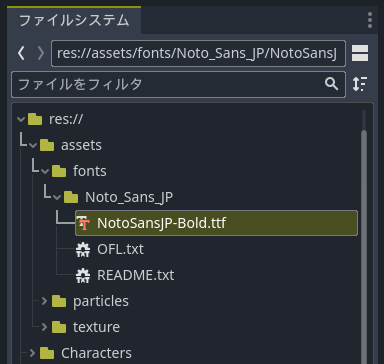Select the Characters folder label

[x=96, y=353]
